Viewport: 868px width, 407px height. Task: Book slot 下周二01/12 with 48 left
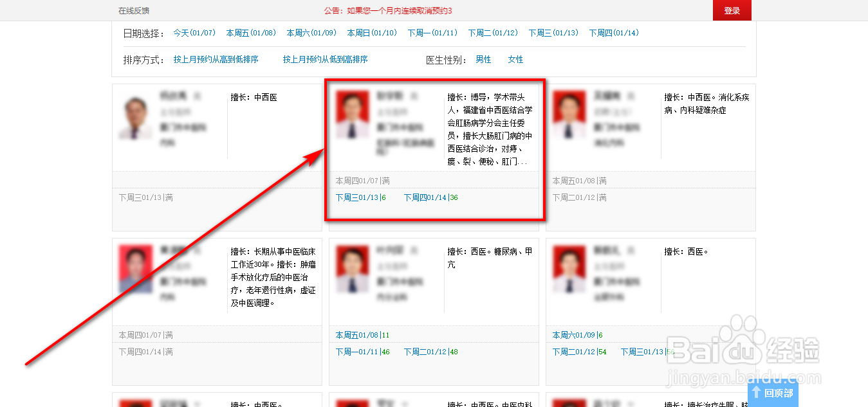coord(431,352)
